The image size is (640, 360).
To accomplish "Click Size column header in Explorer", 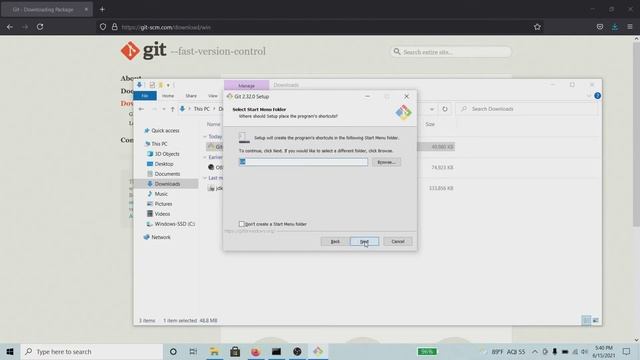I will tap(430, 124).
